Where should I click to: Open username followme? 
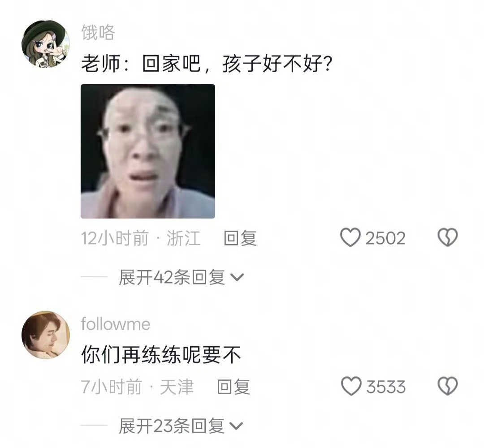116,324
